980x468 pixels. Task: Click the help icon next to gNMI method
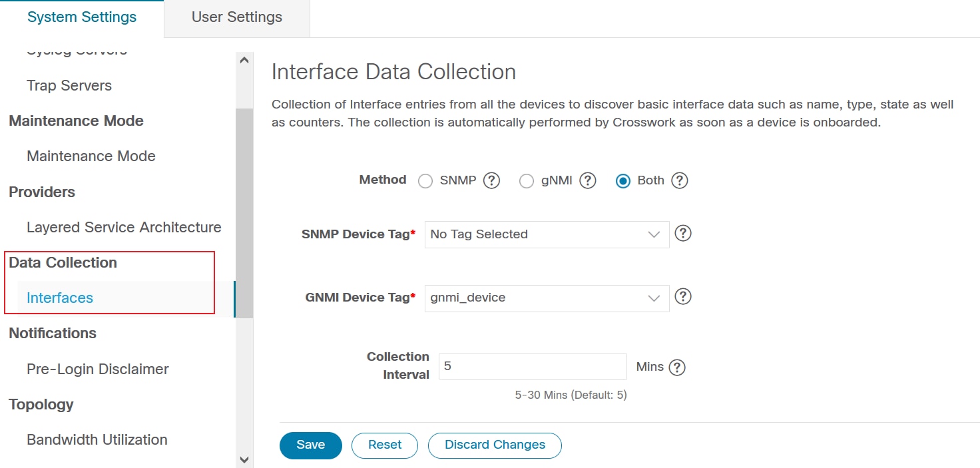[x=587, y=180]
